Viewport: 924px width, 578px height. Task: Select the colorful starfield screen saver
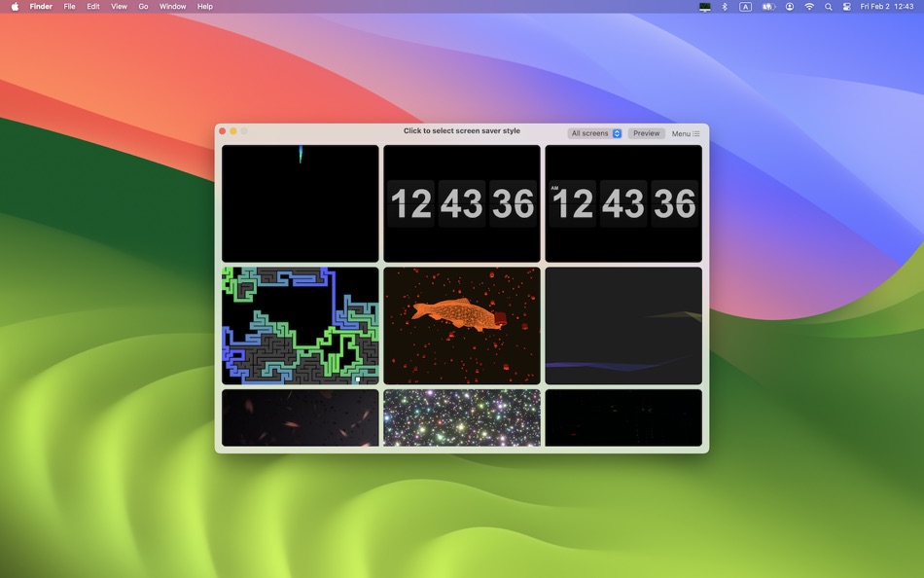[462, 417]
